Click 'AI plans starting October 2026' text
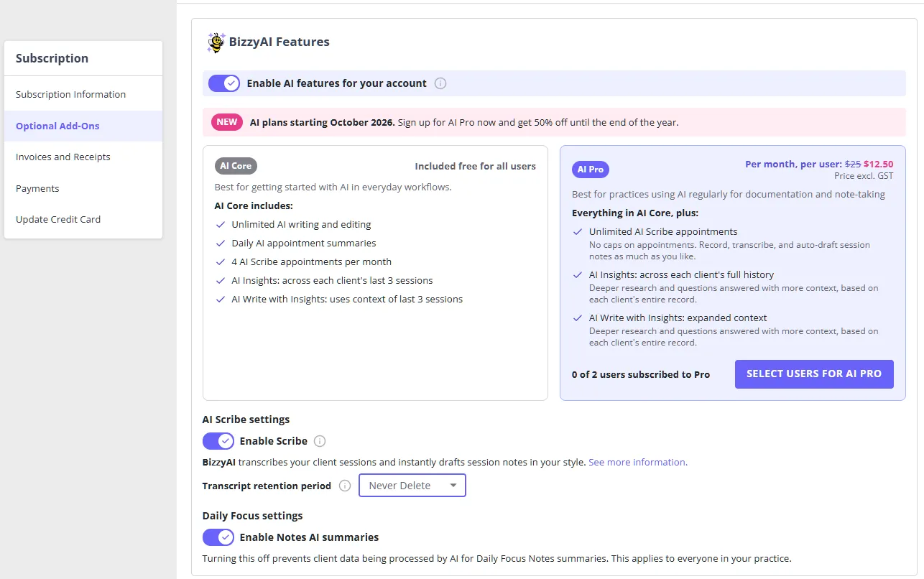Image resolution: width=924 pixels, height=579 pixels. click(x=323, y=122)
